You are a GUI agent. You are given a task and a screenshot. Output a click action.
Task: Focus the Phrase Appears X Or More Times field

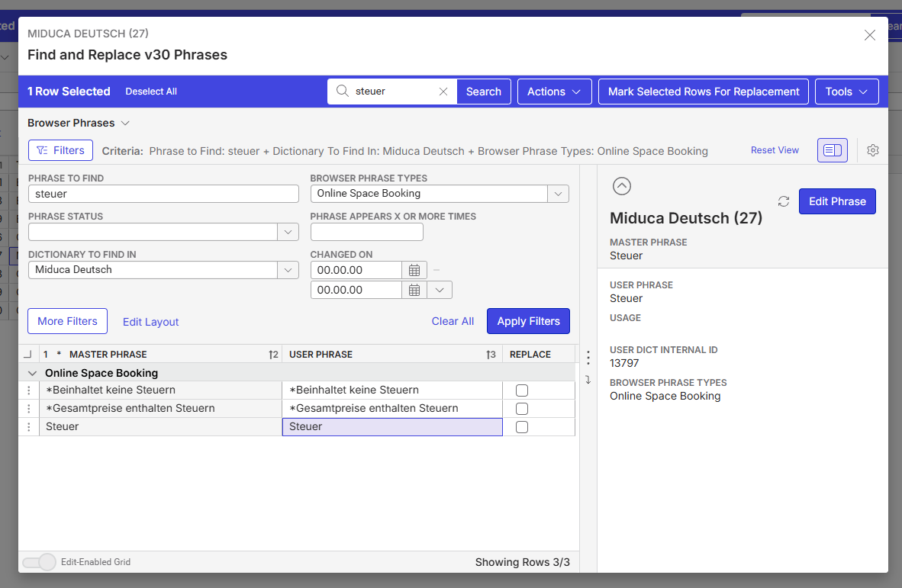[366, 232]
